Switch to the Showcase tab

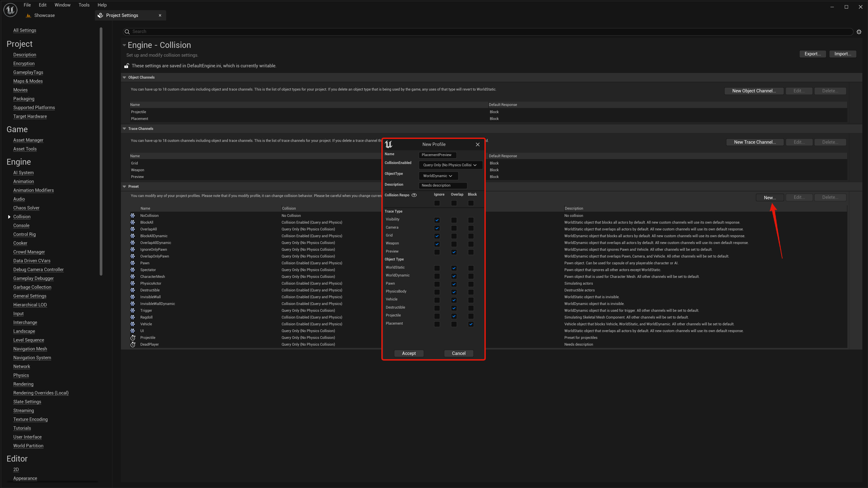tap(44, 16)
